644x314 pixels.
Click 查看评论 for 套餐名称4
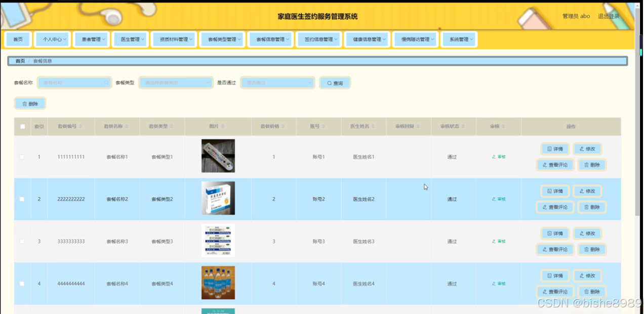pyautogui.click(x=555, y=292)
